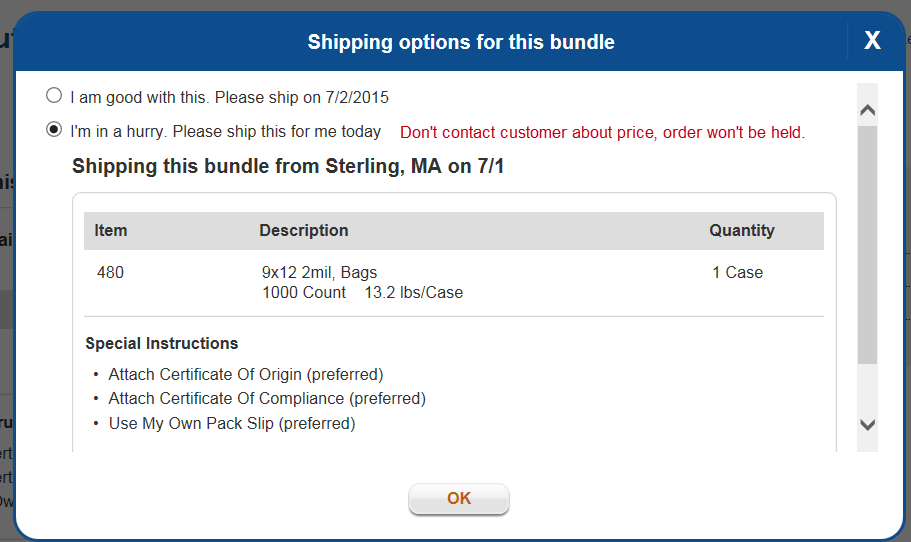The image size is (911, 542).
Task: Click item number 480 in the table
Action: pos(110,272)
